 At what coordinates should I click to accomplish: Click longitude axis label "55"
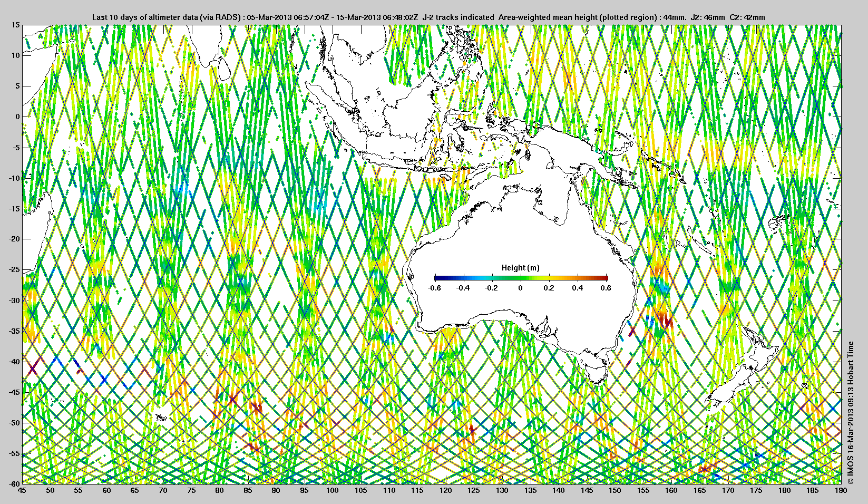coord(79,490)
